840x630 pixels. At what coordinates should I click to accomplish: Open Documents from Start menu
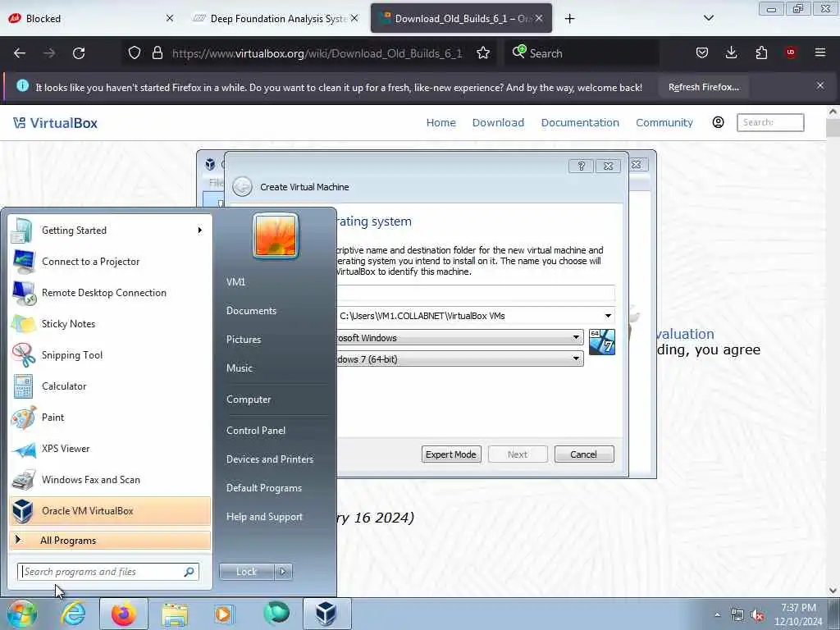click(x=251, y=311)
